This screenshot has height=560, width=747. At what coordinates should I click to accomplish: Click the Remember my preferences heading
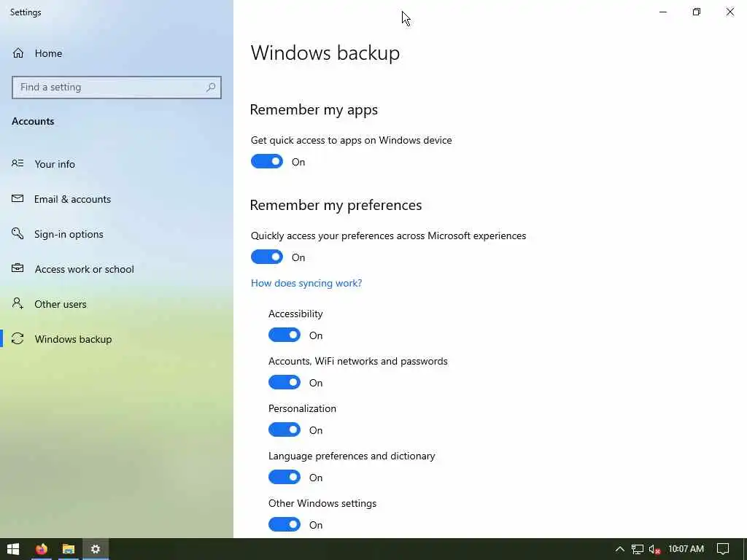[336, 205]
